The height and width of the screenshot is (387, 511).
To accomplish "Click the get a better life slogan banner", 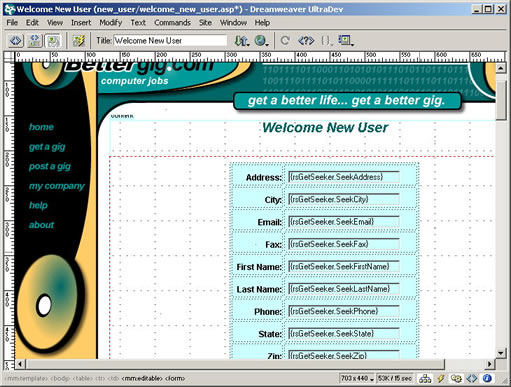I will [347, 101].
